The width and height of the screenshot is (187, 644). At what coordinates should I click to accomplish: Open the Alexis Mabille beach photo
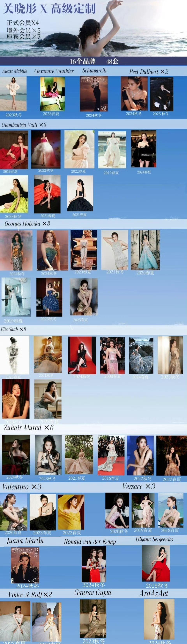pyautogui.click(x=13, y=94)
